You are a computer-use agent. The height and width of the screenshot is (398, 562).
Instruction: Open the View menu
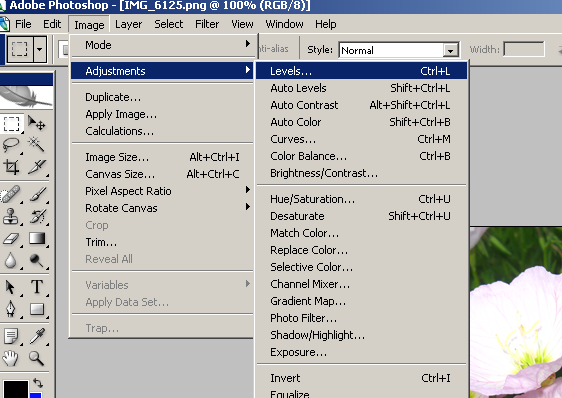242,24
